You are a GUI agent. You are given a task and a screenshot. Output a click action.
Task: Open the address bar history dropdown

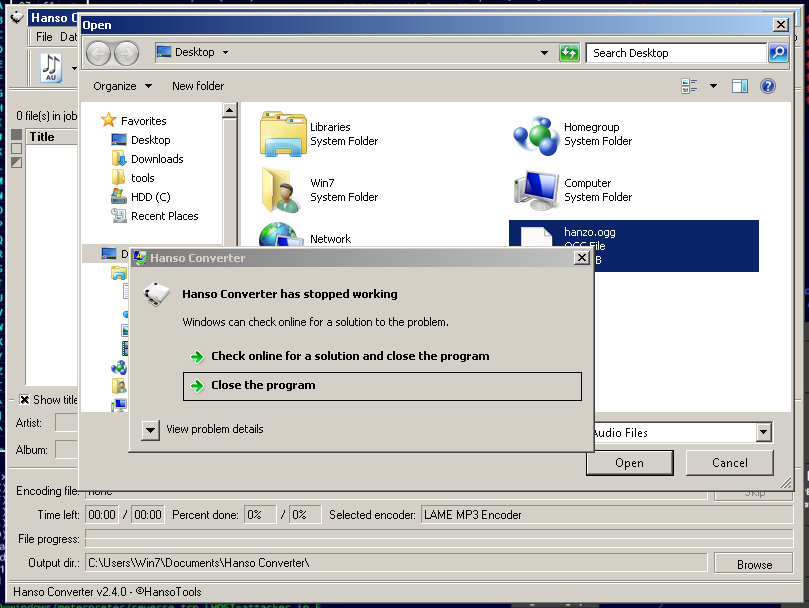[544, 53]
